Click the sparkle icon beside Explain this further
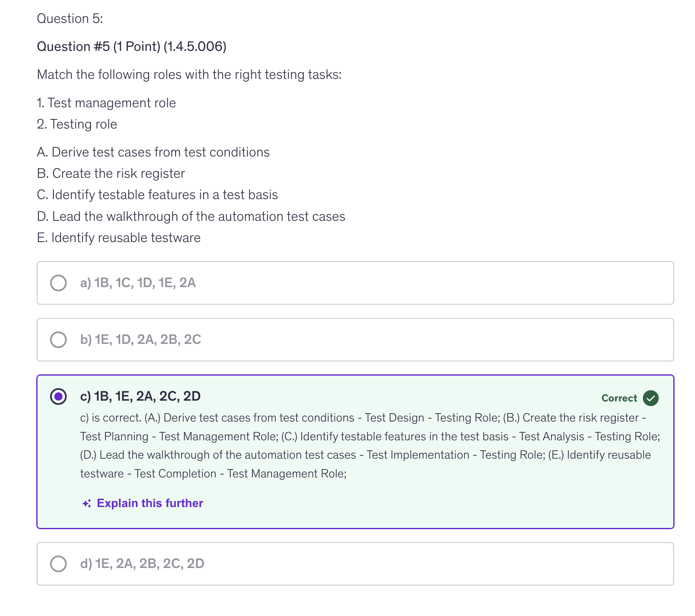 [87, 504]
